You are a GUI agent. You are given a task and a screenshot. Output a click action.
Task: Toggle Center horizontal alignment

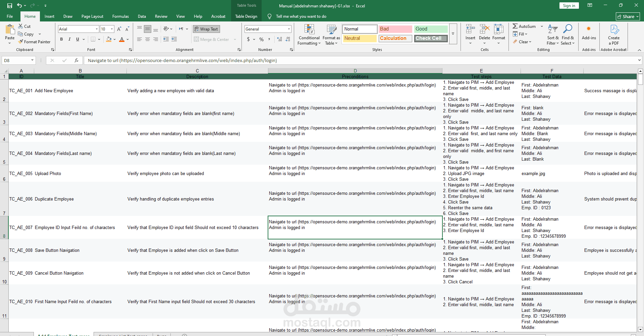coord(148,39)
